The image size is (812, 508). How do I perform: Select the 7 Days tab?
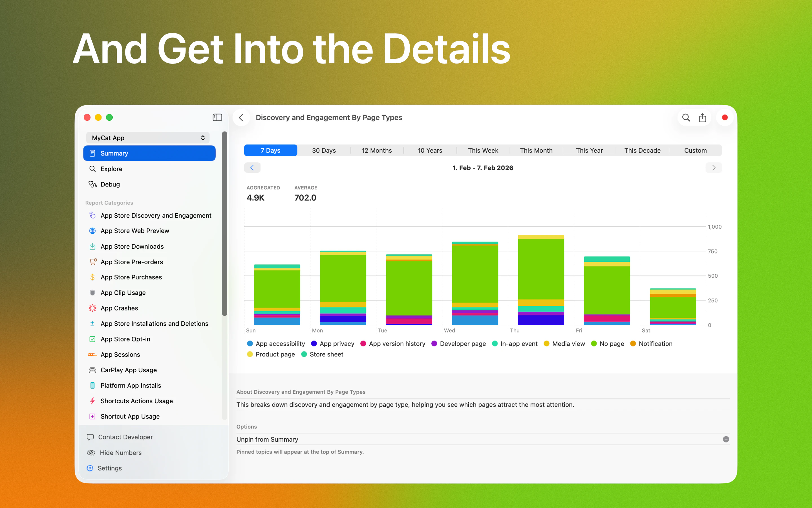pos(270,150)
